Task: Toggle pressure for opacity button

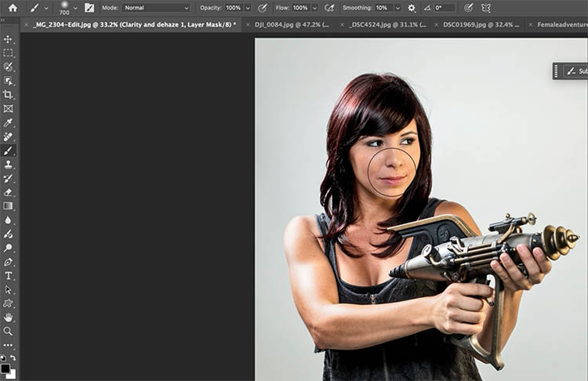Action: coord(263,8)
